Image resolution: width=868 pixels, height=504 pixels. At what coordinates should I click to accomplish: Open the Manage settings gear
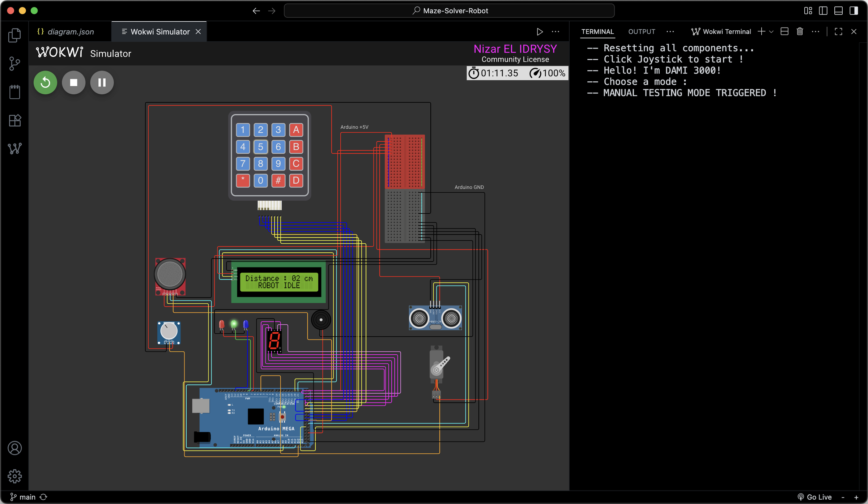click(14, 476)
